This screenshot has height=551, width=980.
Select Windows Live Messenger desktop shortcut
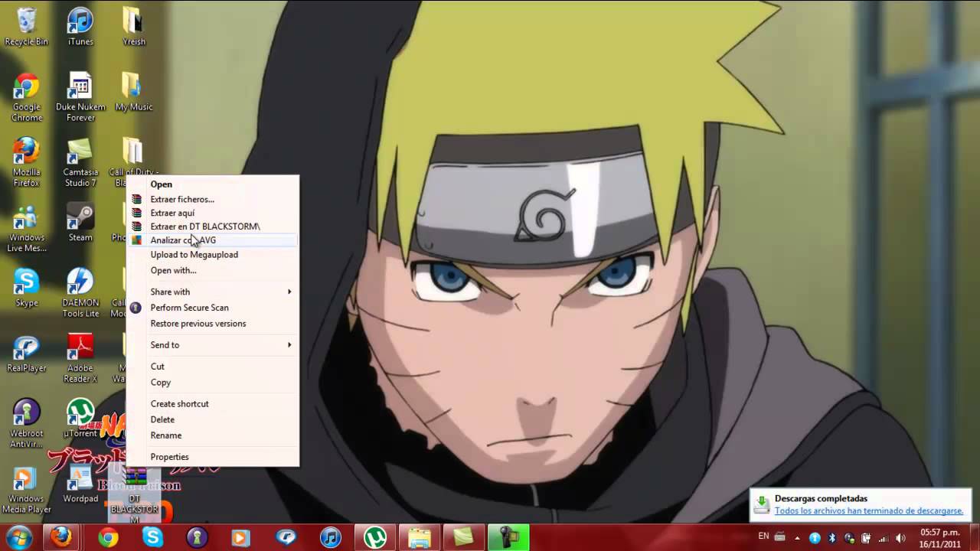coord(27,227)
